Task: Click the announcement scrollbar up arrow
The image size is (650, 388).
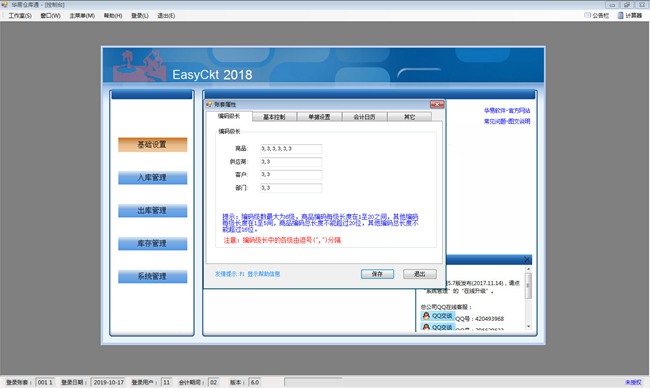Action: coord(528,269)
